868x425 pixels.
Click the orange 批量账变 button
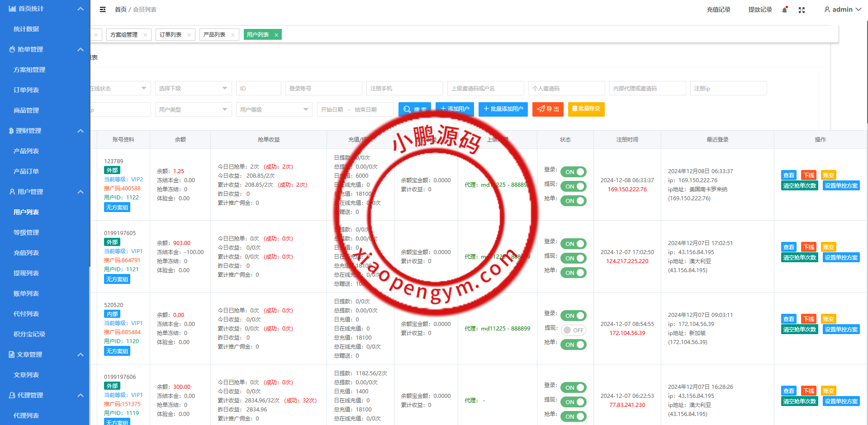click(x=586, y=109)
